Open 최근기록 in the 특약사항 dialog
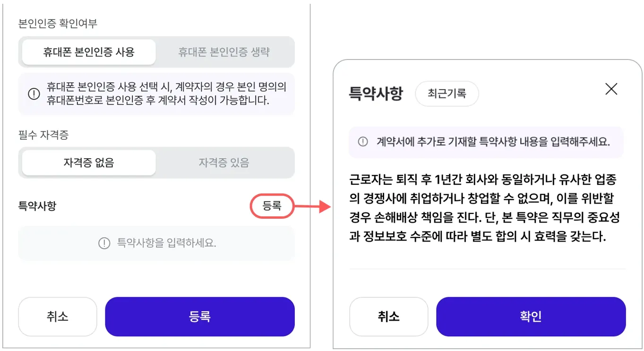 pos(447,94)
